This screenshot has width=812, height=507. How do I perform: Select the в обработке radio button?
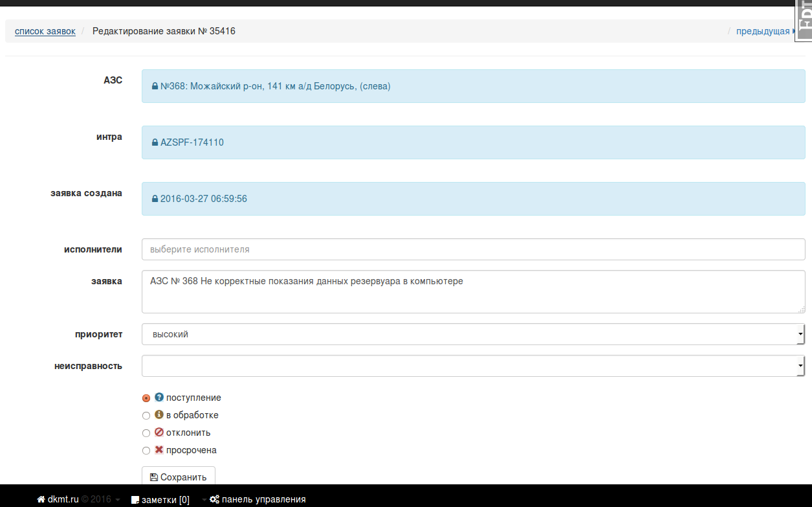pyautogui.click(x=146, y=416)
